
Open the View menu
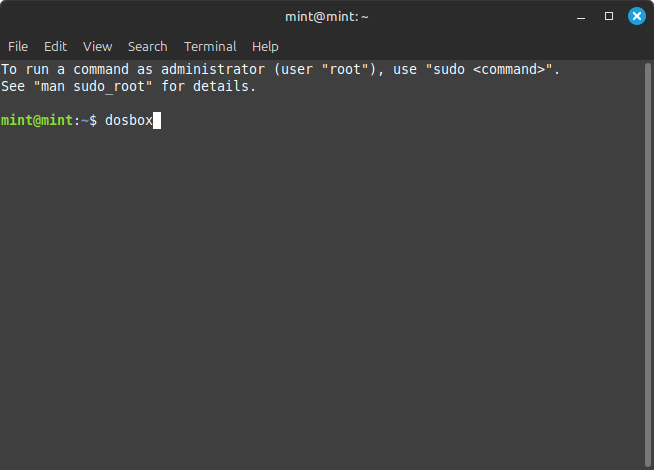click(x=97, y=46)
